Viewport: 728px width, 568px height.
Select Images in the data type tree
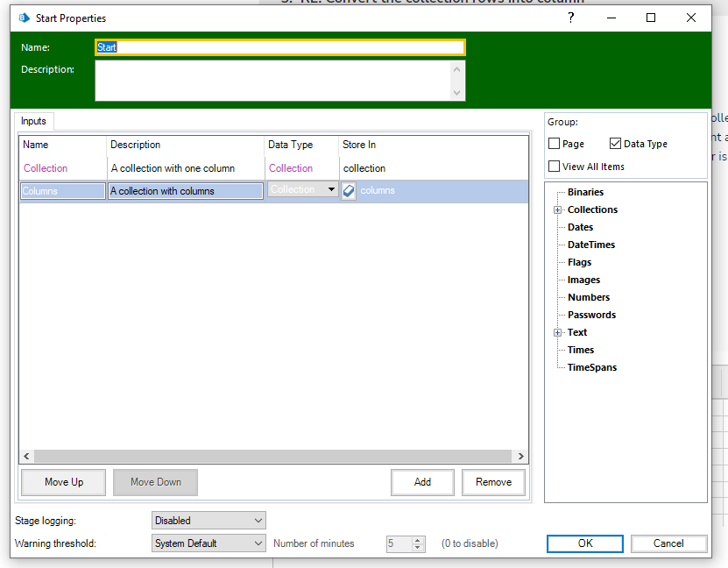(x=583, y=280)
